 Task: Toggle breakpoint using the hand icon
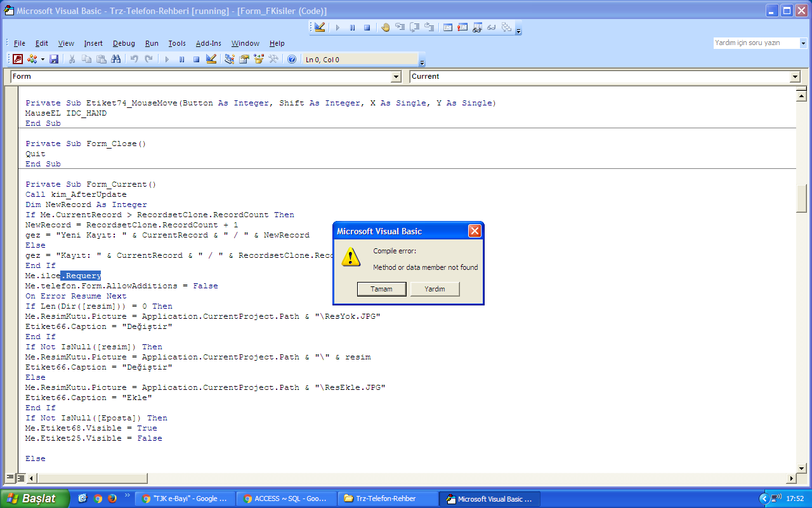[x=386, y=27]
